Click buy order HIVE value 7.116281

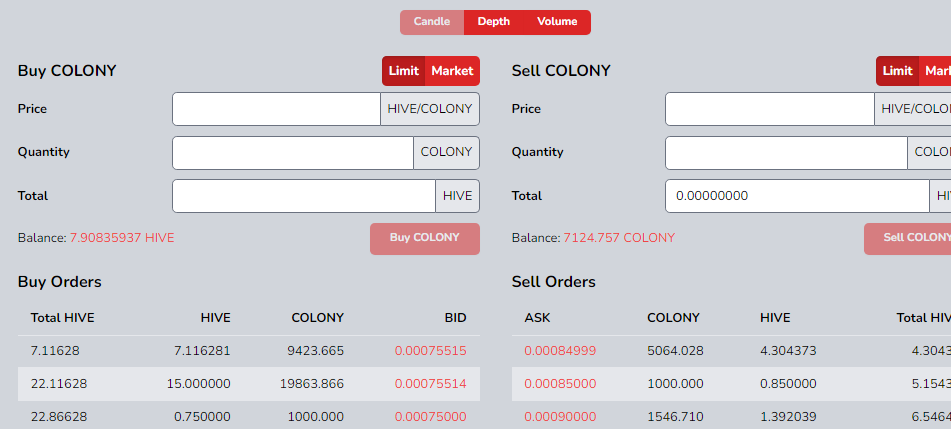point(202,351)
